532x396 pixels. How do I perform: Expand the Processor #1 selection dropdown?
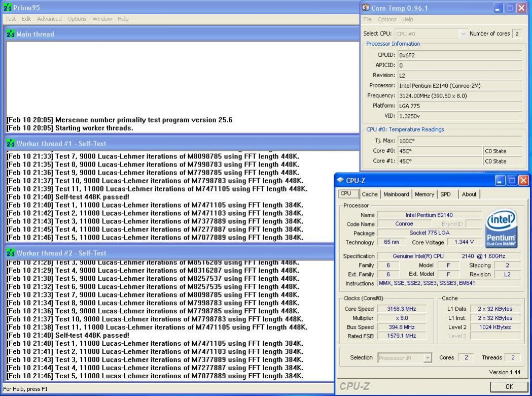point(428,357)
